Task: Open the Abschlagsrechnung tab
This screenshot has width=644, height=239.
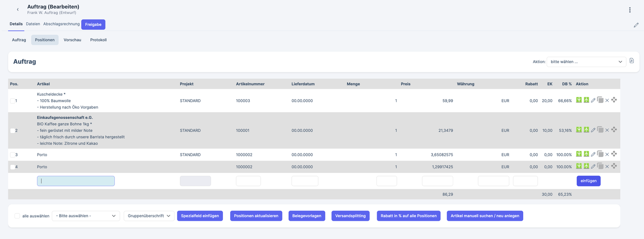Action: (x=61, y=24)
